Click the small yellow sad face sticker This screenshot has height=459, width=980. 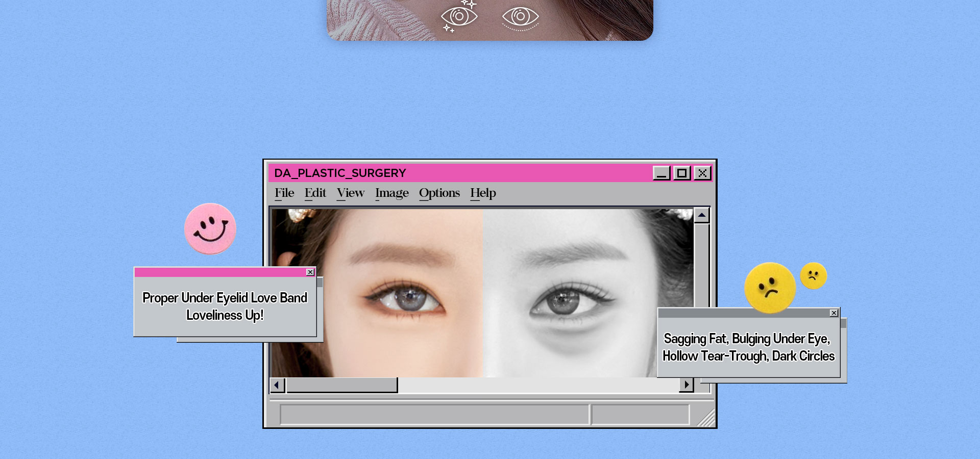813,276
